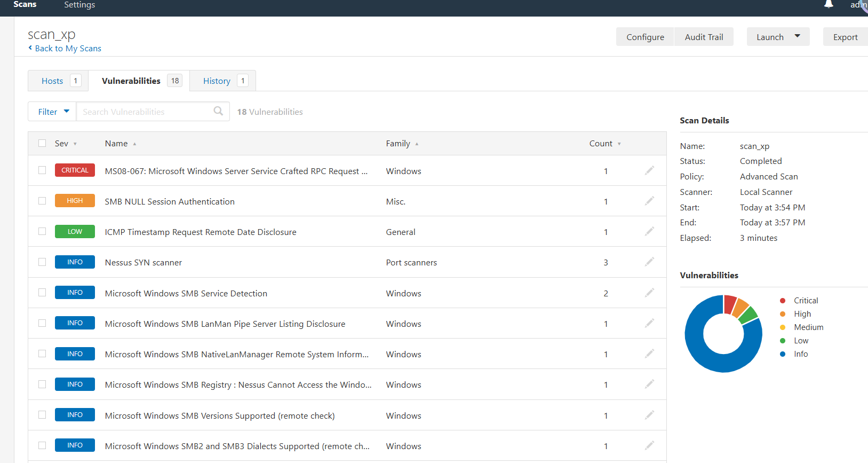868x463 pixels.
Task: Go Back to My Scans link
Action: (x=68, y=48)
